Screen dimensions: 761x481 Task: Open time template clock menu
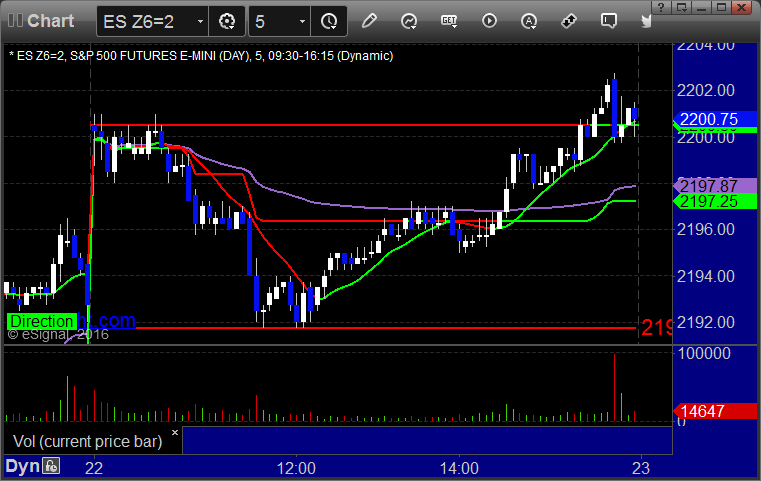pyautogui.click(x=329, y=21)
